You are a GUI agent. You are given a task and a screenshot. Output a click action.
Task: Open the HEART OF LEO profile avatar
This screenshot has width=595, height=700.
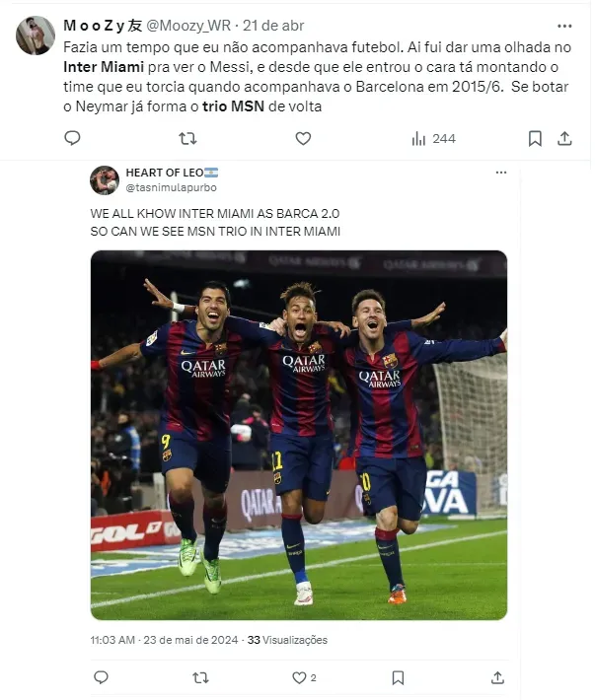pyautogui.click(x=105, y=180)
